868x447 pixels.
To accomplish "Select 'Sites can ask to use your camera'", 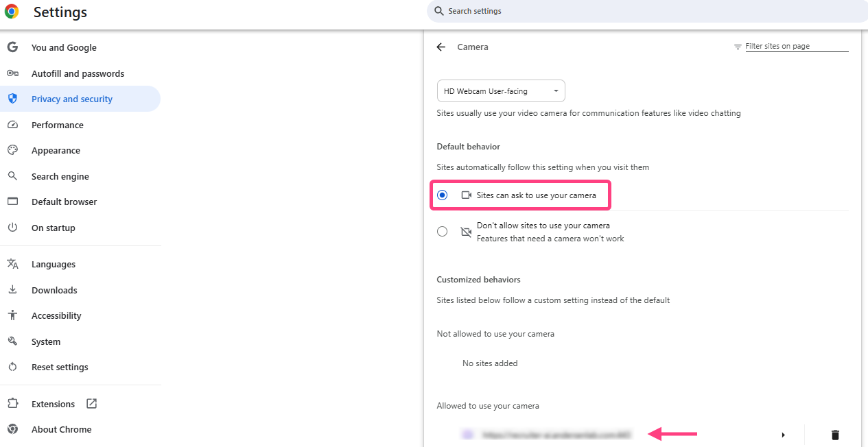I will (443, 195).
